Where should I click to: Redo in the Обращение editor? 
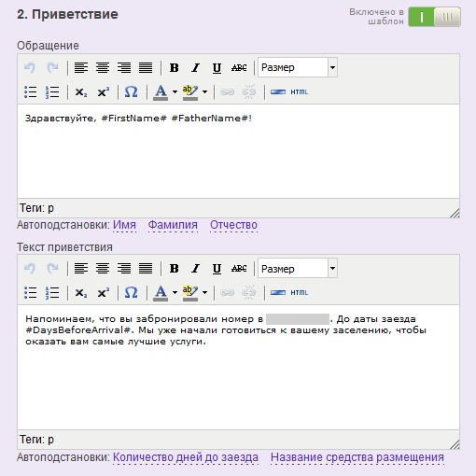pyautogui.click(x=52, y=67)
